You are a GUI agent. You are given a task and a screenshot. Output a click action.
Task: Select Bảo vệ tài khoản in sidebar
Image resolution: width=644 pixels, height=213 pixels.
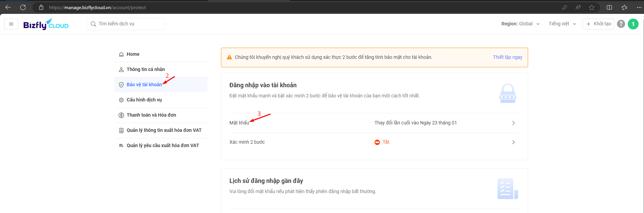pos(144,85)
